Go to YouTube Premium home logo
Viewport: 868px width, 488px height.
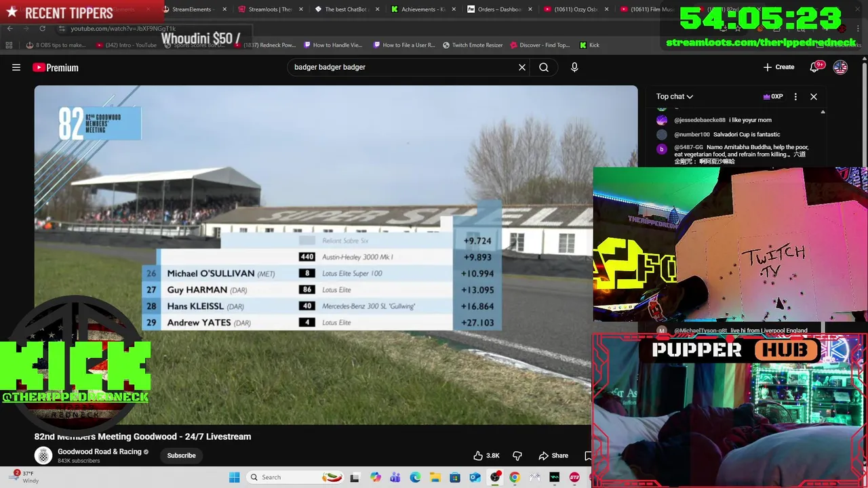point(56,67)
